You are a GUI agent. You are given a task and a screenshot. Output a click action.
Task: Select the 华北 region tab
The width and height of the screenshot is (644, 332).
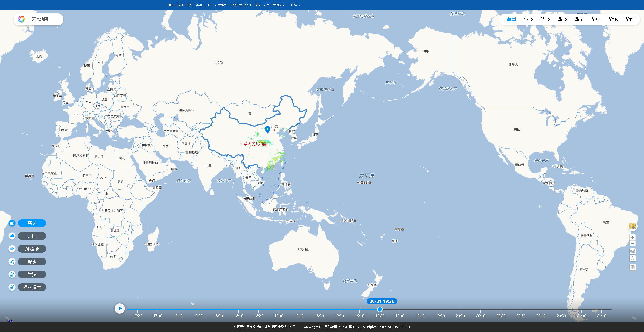point(545,19)
